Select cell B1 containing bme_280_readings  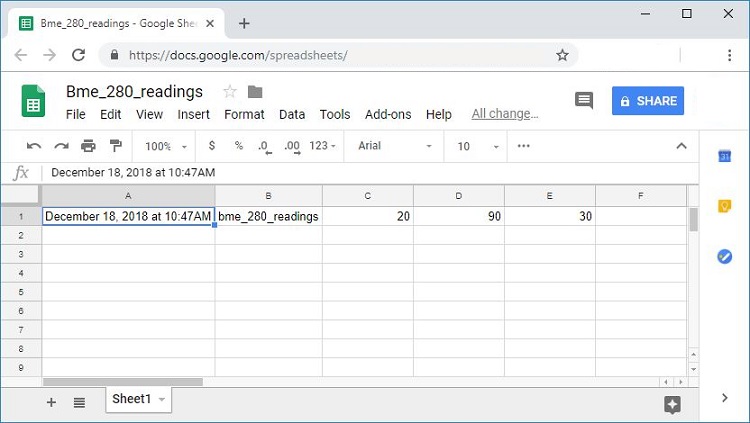[x=268, y=216]
